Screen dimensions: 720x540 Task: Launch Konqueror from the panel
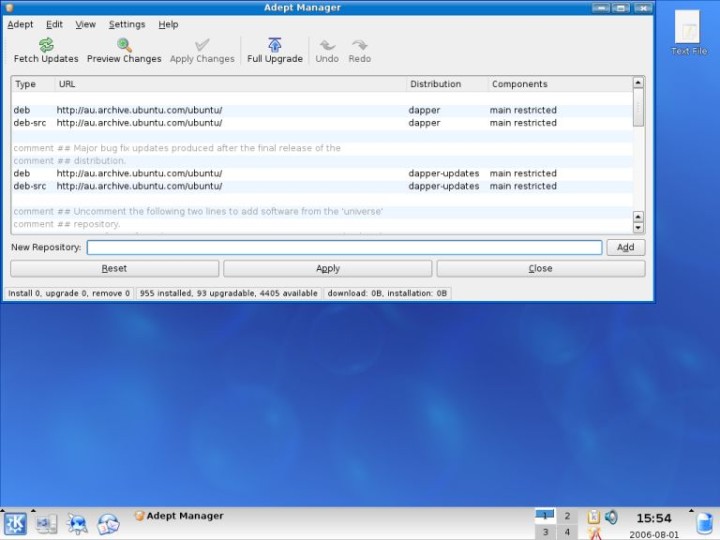[x=77, y=523]
